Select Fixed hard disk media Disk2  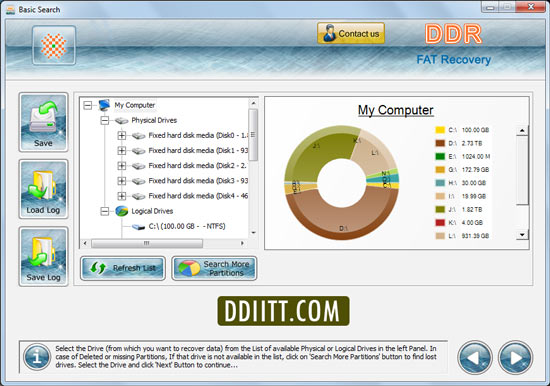(x=198, y=166)
